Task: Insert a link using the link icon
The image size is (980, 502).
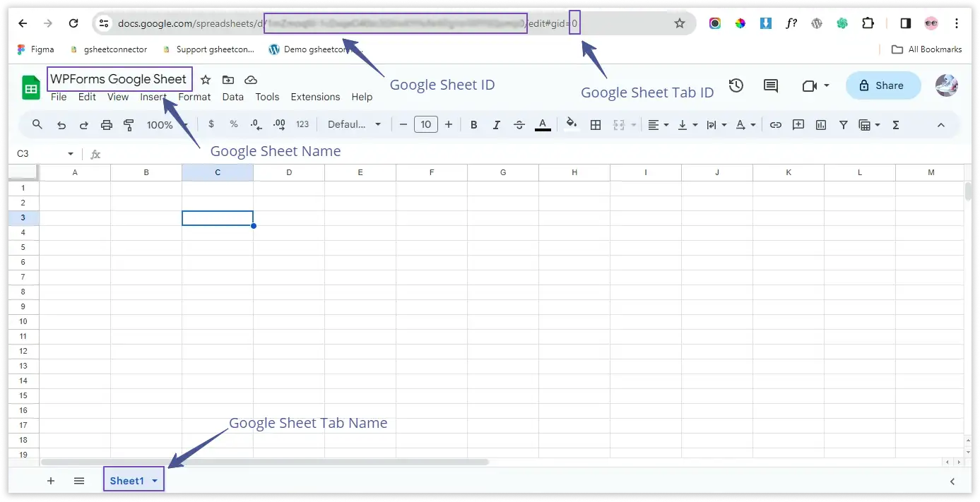Action: click(776, 125)
